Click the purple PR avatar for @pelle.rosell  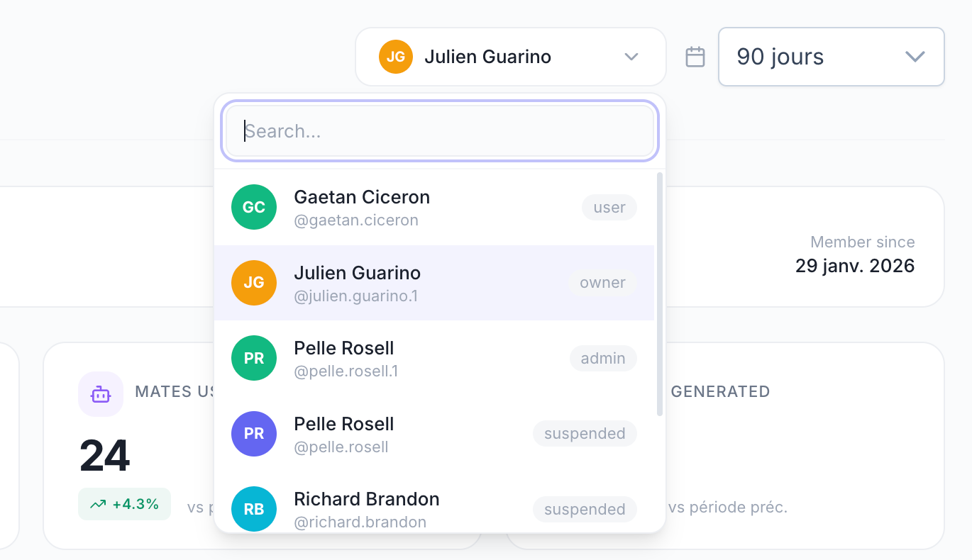coord(254,433)
